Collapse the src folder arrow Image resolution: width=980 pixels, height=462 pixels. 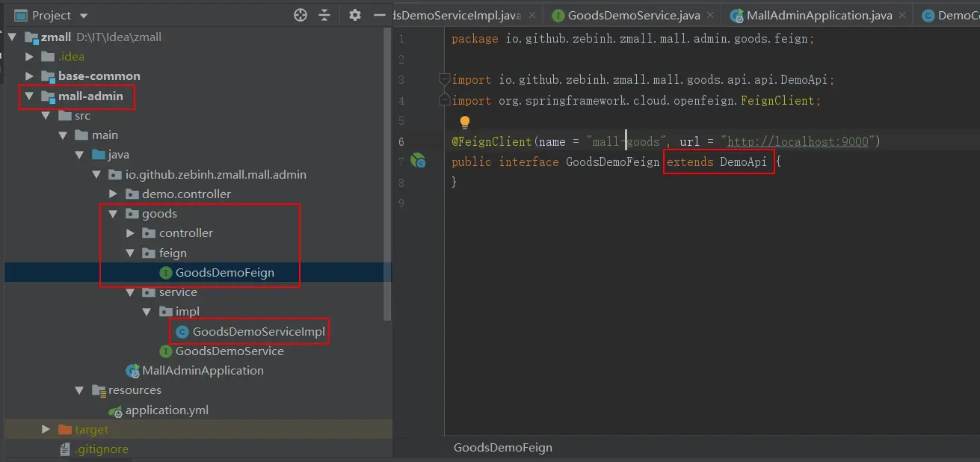(x=46, y=116)
